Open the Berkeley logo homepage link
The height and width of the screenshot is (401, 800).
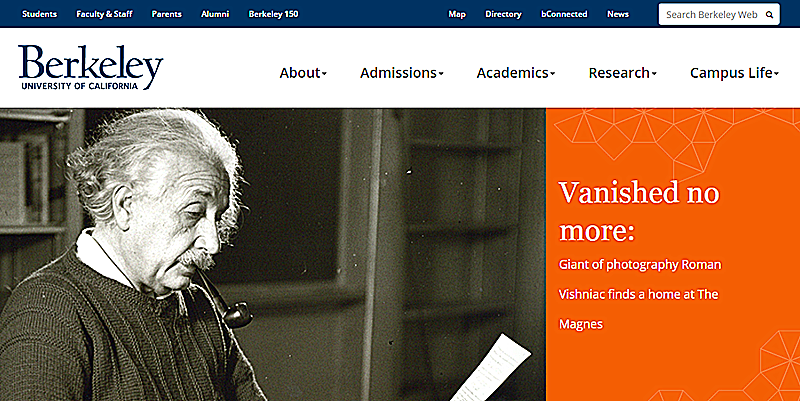(91, 67)
